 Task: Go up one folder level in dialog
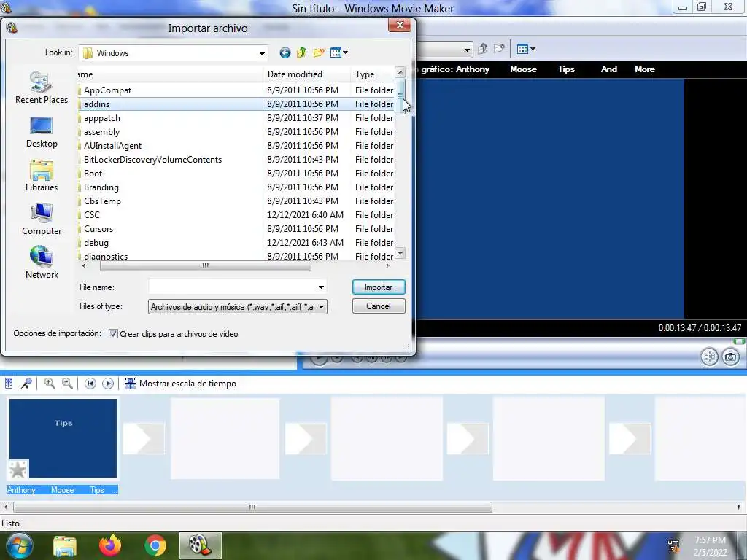301,52
